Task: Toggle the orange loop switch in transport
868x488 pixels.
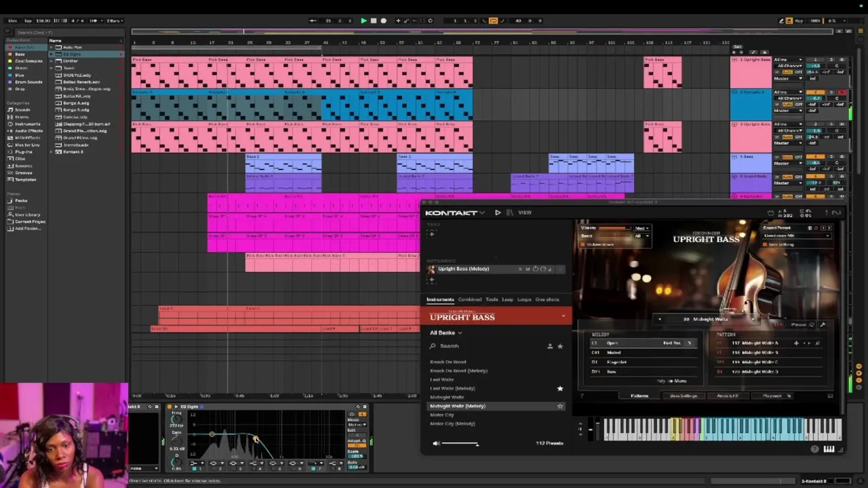Action: click(x=493, y=21)
